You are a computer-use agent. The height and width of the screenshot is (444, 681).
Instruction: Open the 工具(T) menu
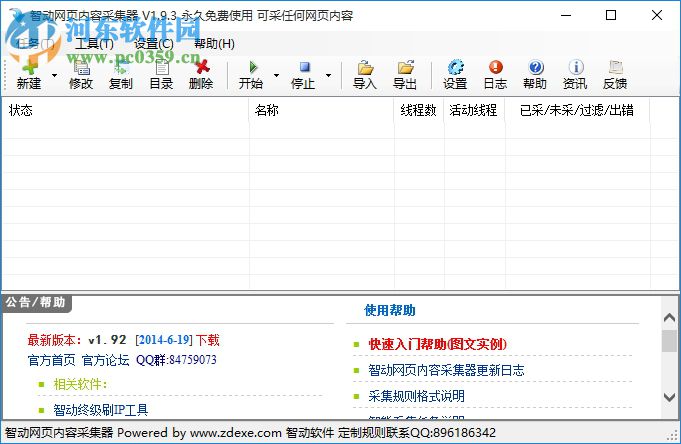click(94, 44)
